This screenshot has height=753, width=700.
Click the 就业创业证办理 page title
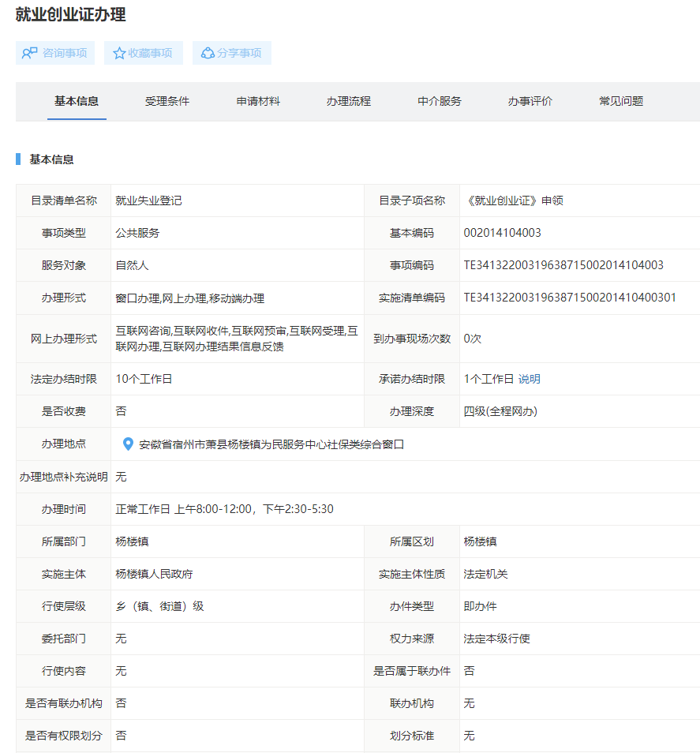[x=70, y=14]
